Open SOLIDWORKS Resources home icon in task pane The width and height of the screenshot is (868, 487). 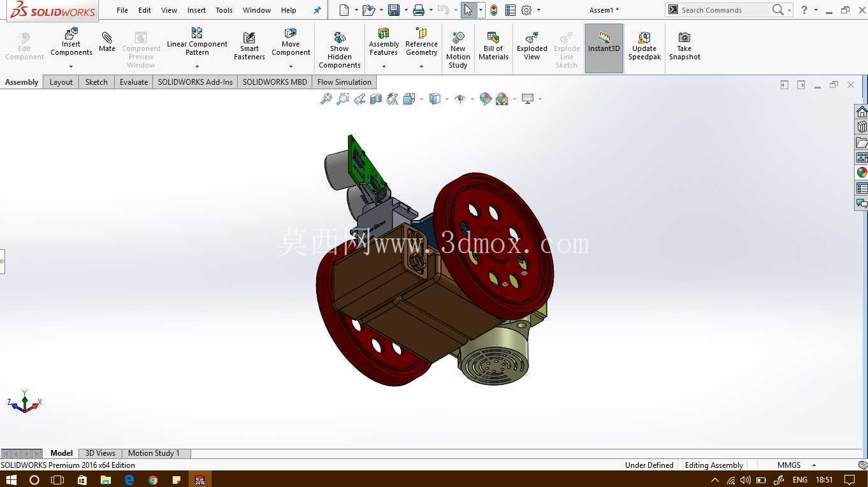click(x=862, y=112)
